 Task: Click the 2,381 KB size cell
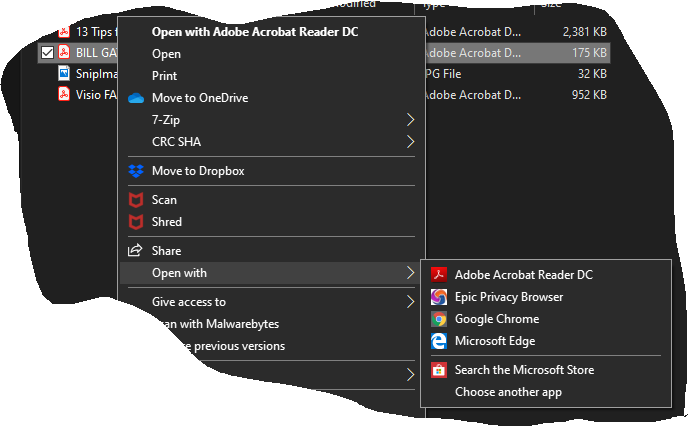point(584,32)
